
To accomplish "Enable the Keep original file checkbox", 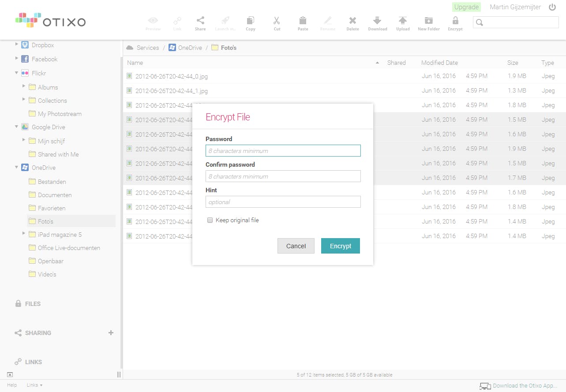I will [x=210, y=220].
